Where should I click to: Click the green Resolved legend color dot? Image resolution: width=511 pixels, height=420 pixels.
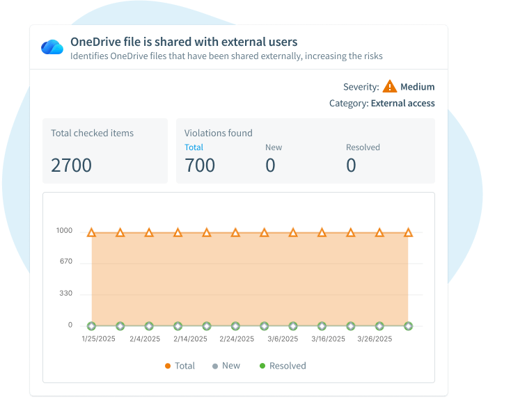click(262, 366)
